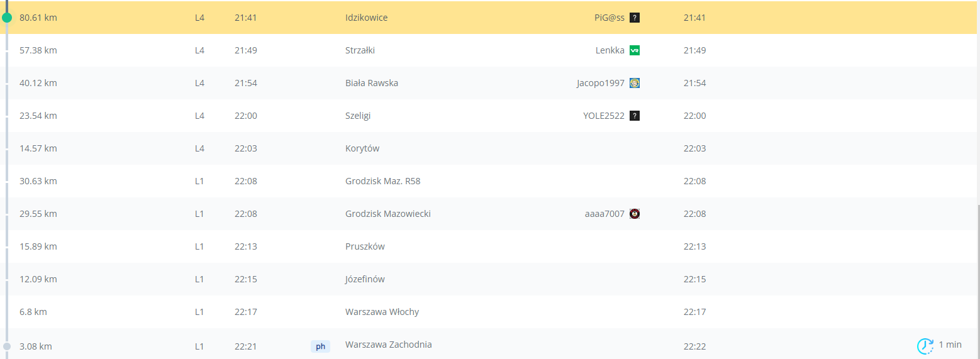Open aaaa7007 dispatcher name
This screenshot has width=980, height=359.
click(604, 214)
